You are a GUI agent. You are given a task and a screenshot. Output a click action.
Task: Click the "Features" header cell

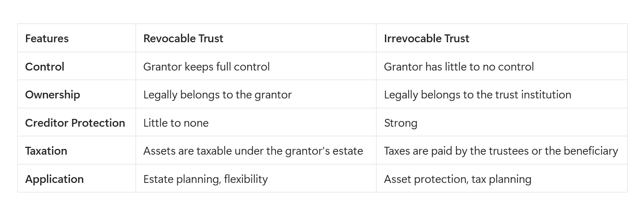click(47, 39)
